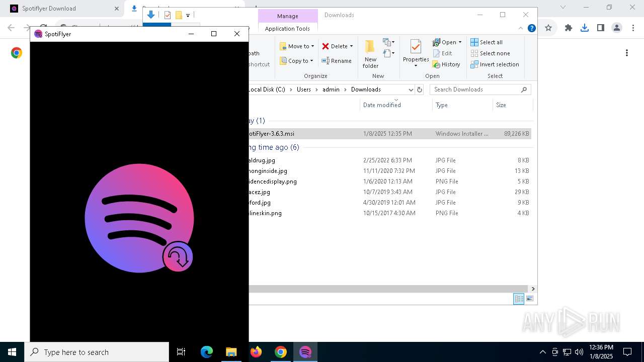Image resolution: width=644 pixels, height=362 pixels.
Task: Create a New folder from ribbon
Action: click(x=370, y=54)
